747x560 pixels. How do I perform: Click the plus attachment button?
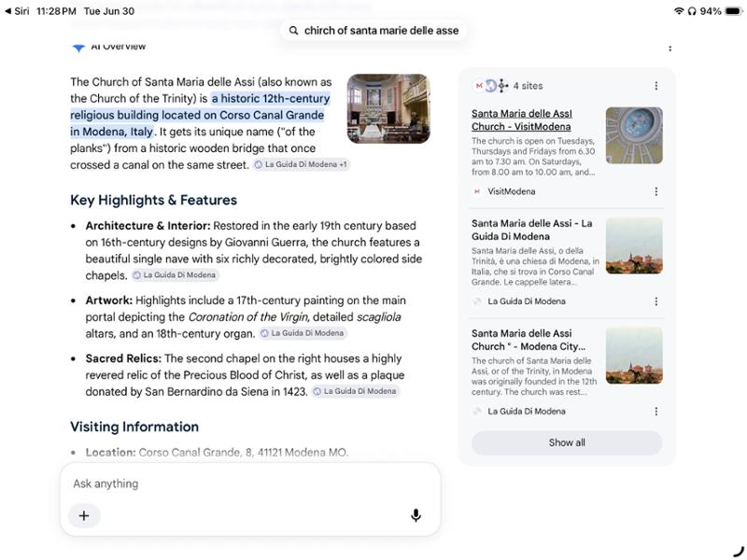84,515
